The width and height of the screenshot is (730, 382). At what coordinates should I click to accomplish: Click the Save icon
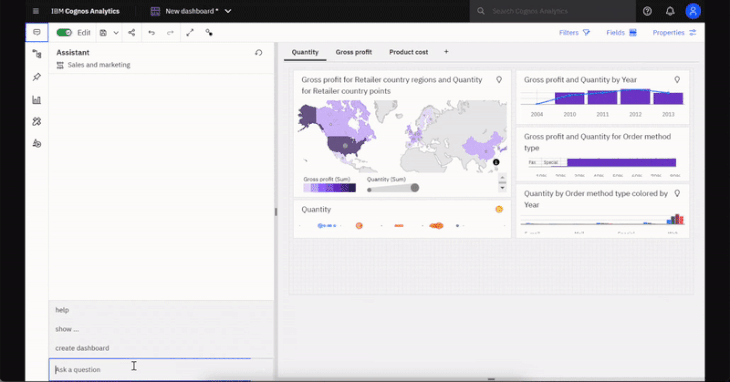coord(103,33)
